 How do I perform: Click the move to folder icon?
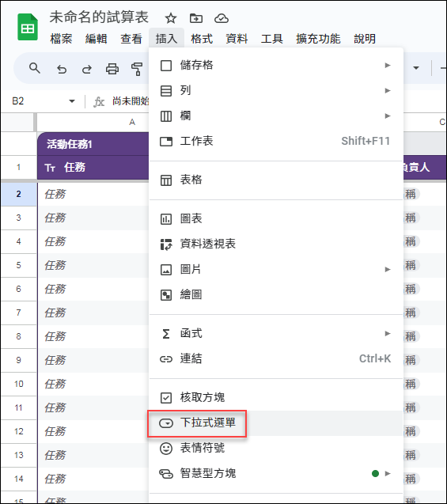pyautogui.click(x=196, y=18)
